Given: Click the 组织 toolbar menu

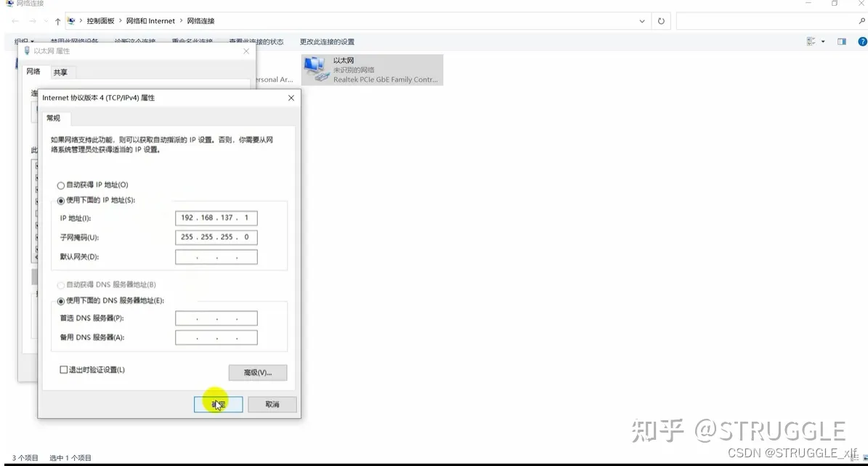Looking at the screenshot, I should [x=24, y=42].
